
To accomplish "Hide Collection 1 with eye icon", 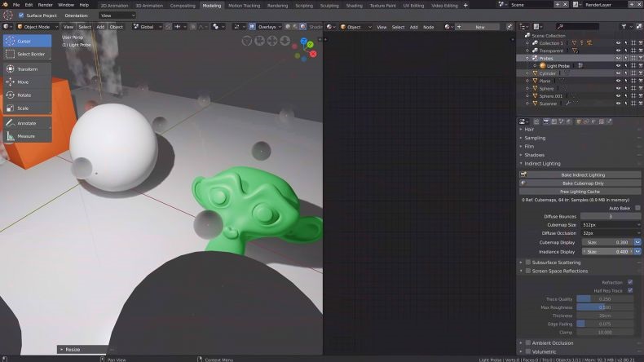I will 618,43.
